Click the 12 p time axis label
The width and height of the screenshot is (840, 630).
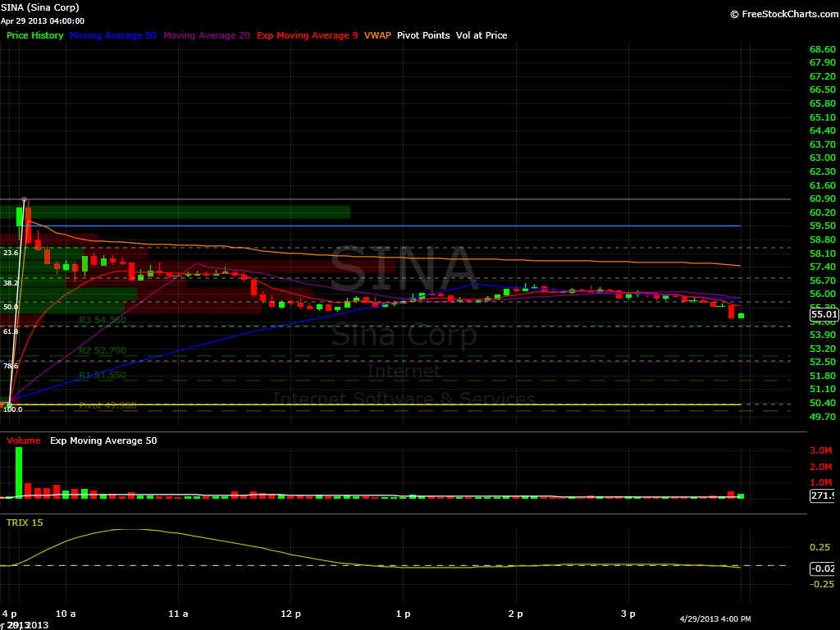(291, 614)
